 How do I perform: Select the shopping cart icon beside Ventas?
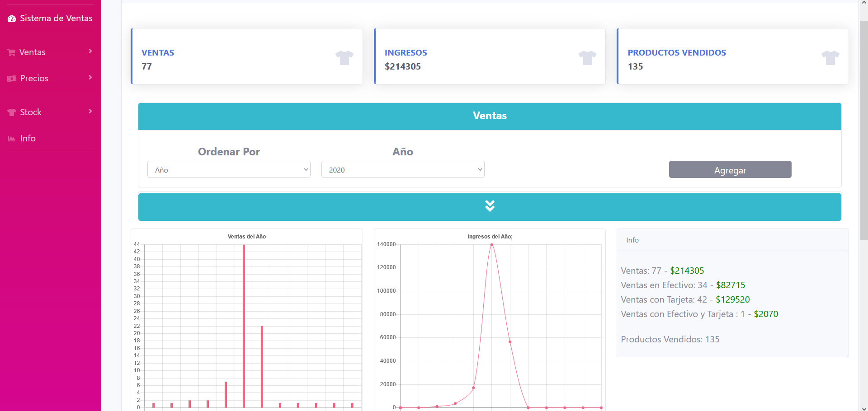[11, 52]
